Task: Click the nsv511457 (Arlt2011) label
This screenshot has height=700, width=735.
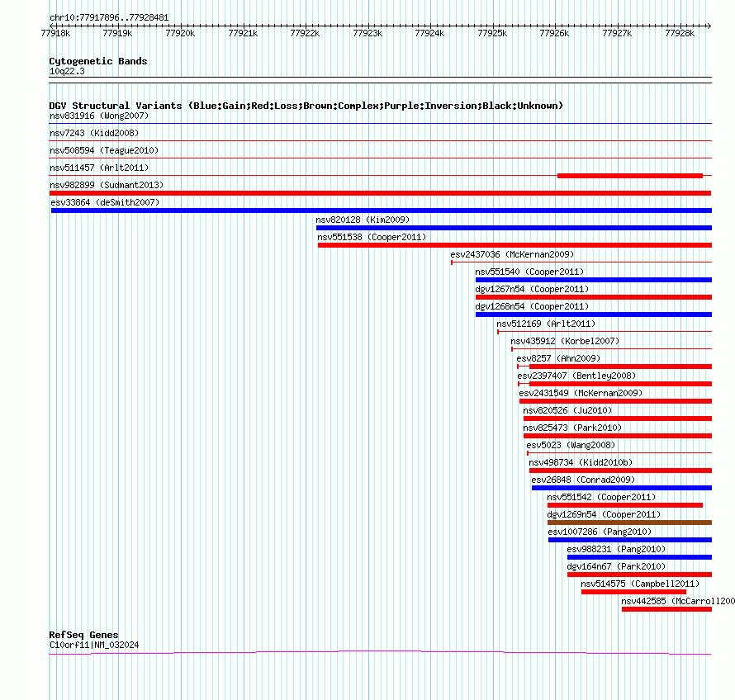Action: click(99, 168)
